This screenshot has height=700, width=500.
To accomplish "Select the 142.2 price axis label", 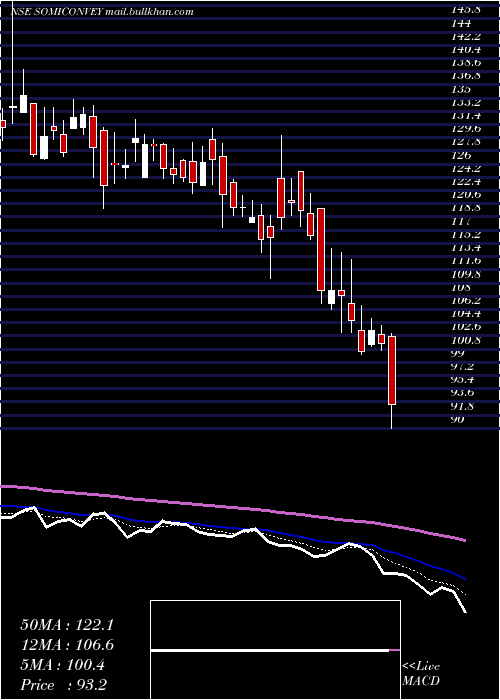I will (468, 36).
